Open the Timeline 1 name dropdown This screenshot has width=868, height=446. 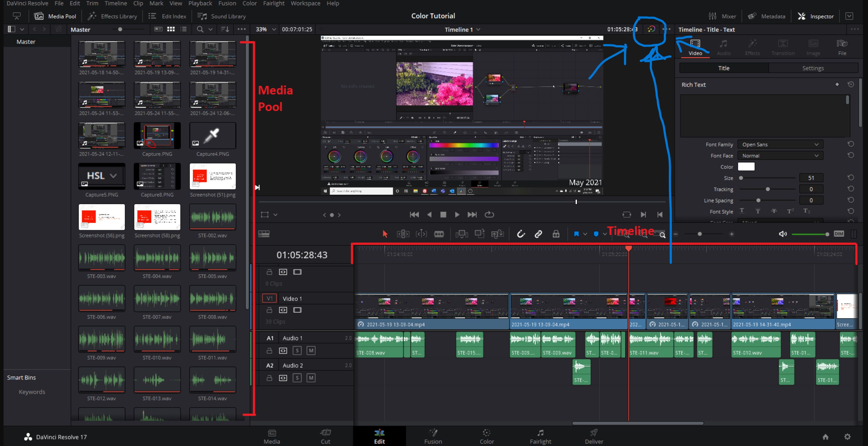pos(462,30)
